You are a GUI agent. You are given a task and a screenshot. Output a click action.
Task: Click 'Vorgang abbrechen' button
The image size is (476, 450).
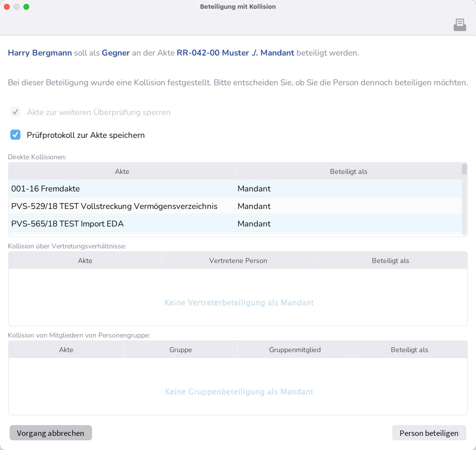pos(51,432)
